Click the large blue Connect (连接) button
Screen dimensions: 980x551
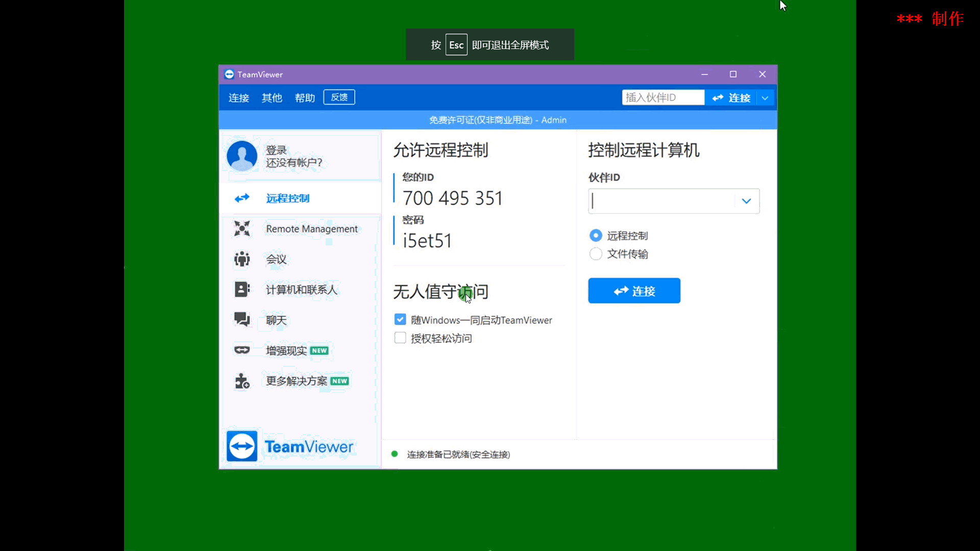[634, 291]
